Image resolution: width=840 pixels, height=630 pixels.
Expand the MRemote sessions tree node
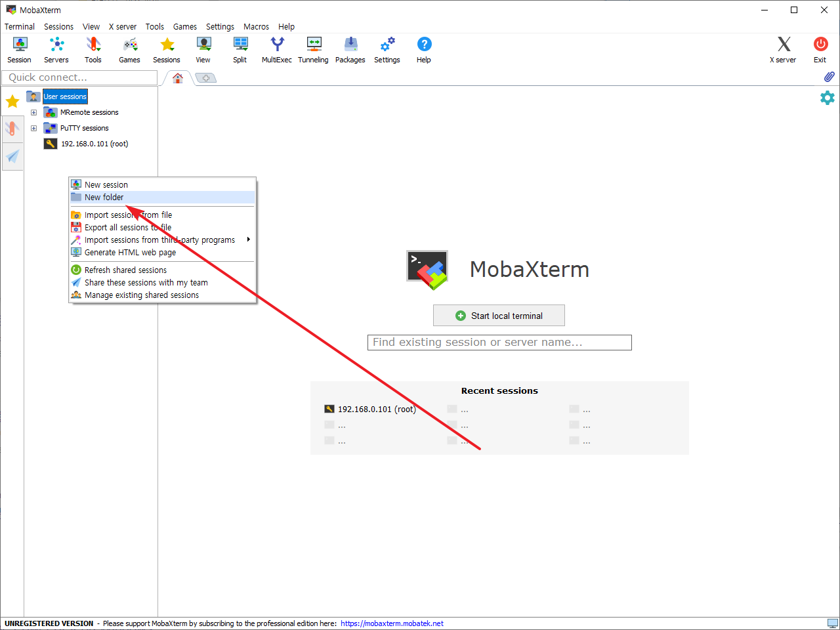[33, 112]
